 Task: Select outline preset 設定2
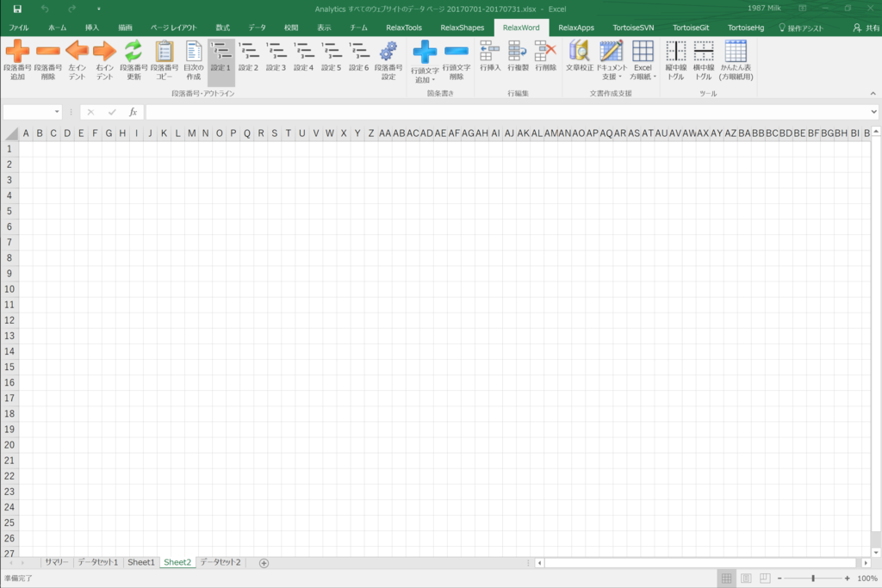coord(248,56)
